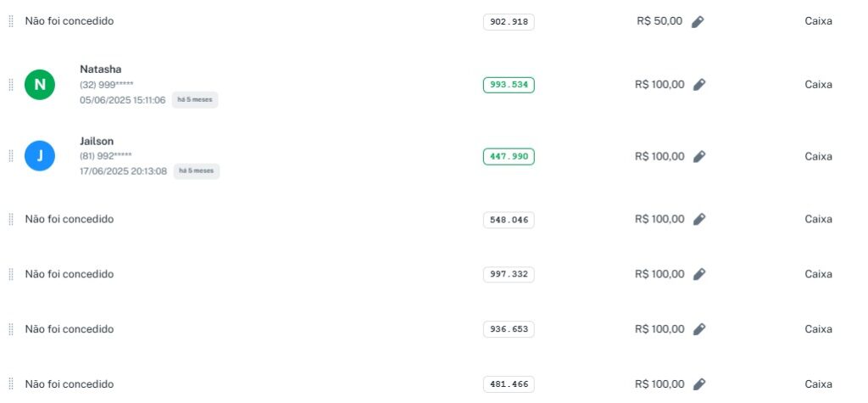Click Natasha's green N avatar

tap(39, 85)
